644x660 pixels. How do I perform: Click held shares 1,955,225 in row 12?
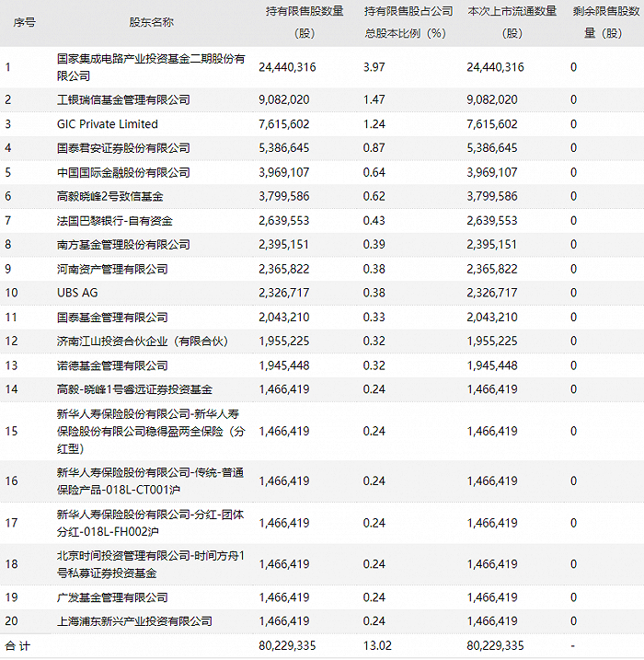coord(284,341)
